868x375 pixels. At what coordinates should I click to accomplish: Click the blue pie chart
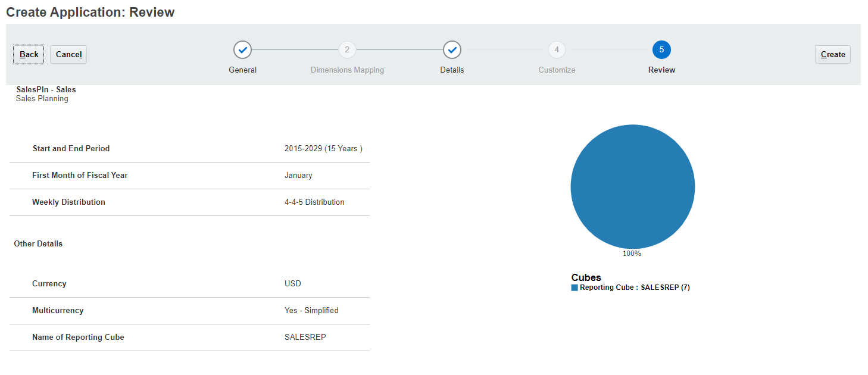click(x=632, y=186)
